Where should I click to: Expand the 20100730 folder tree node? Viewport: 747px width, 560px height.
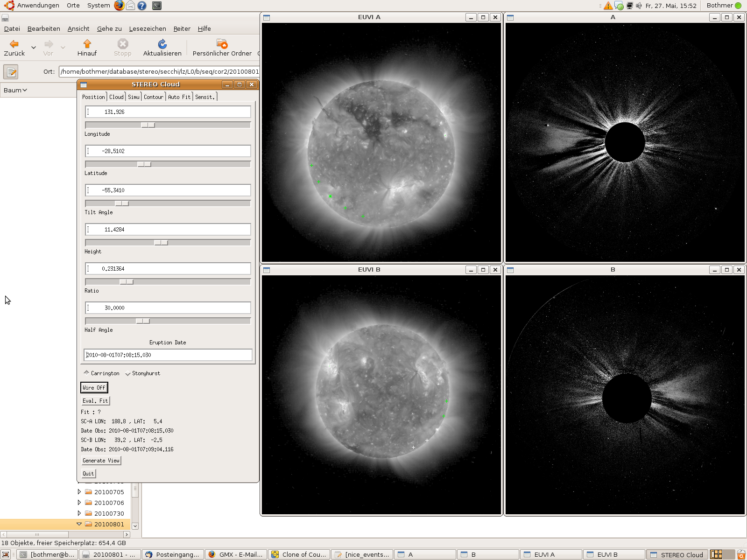tap(79, 513)
